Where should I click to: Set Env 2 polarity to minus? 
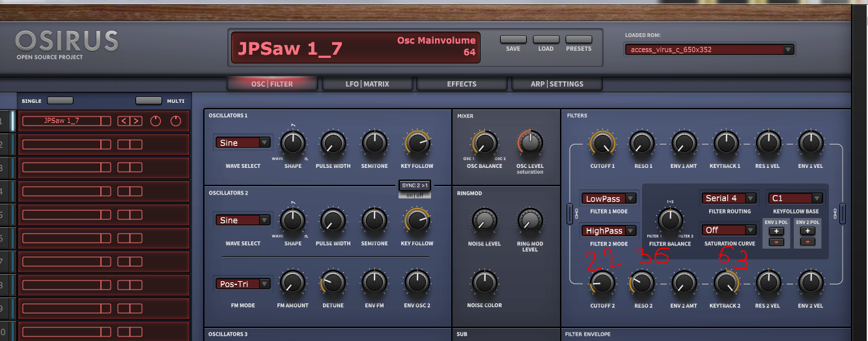pyautogui.click(x=808, y=241)
